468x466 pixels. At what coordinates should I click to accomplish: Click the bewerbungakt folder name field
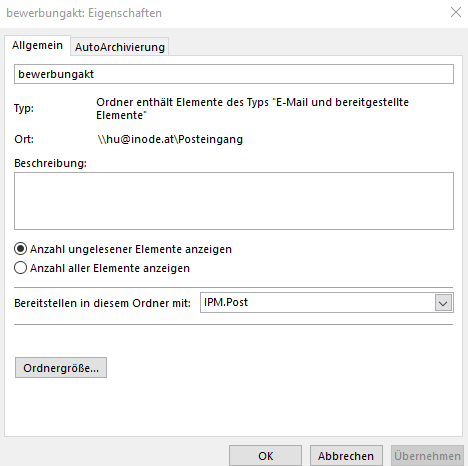click(x=234, y=74)
